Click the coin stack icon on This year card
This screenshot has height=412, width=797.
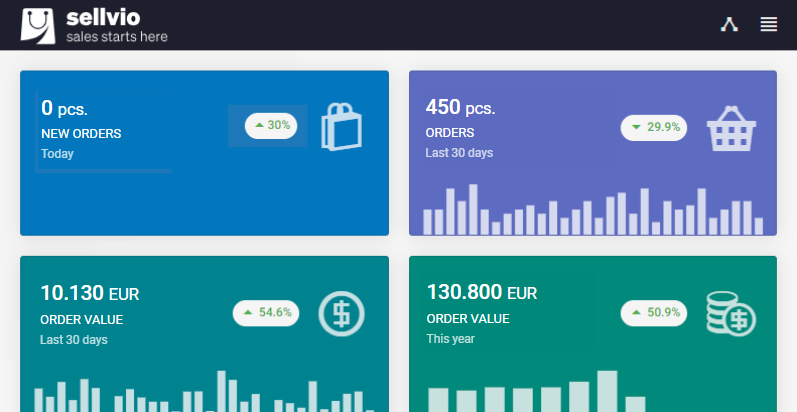click(731, 313)
